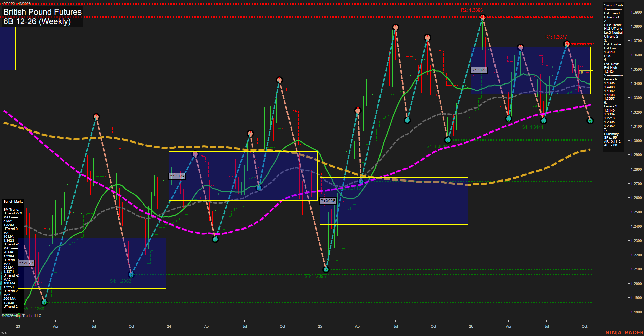Click the Summary SP's: 55 line
Viewport: 644px width, 336px height.
[610, 138]
